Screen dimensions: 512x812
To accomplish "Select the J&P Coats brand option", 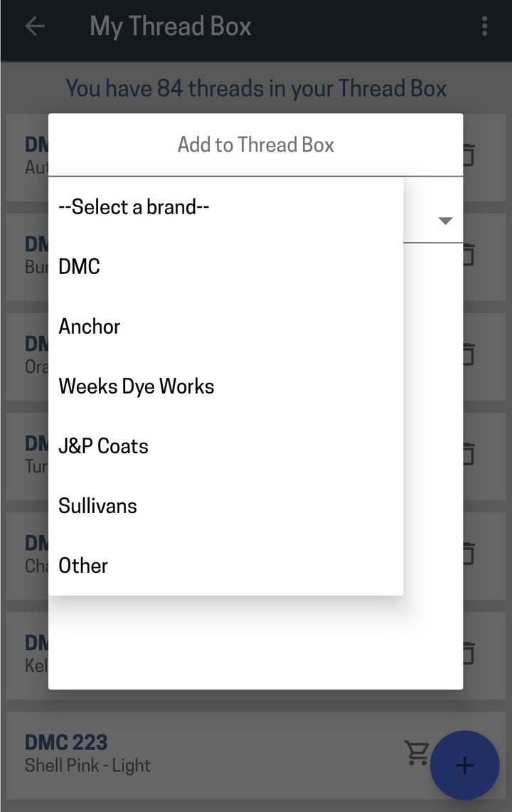I will (x=103, y=445).
